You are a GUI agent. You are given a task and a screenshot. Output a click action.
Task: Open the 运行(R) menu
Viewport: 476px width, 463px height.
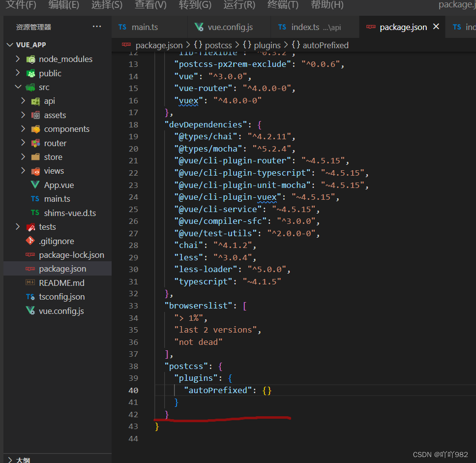239,6
